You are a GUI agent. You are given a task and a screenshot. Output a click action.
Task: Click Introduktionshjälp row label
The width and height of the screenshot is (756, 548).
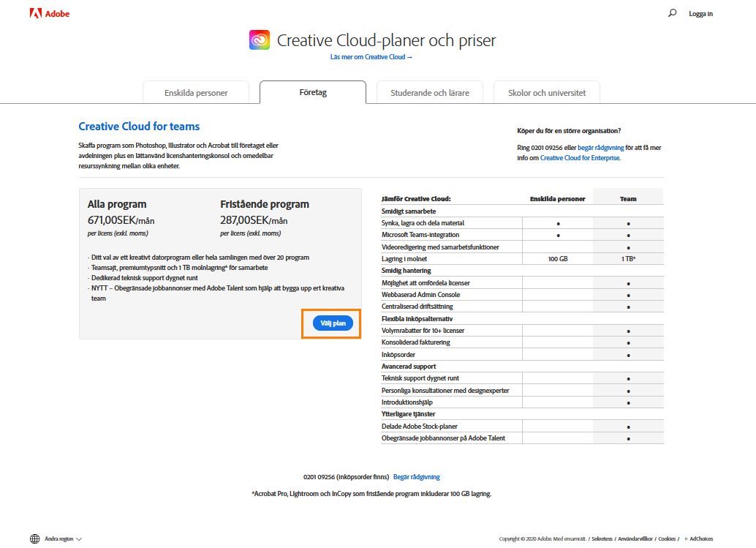[x=407, y=402]
